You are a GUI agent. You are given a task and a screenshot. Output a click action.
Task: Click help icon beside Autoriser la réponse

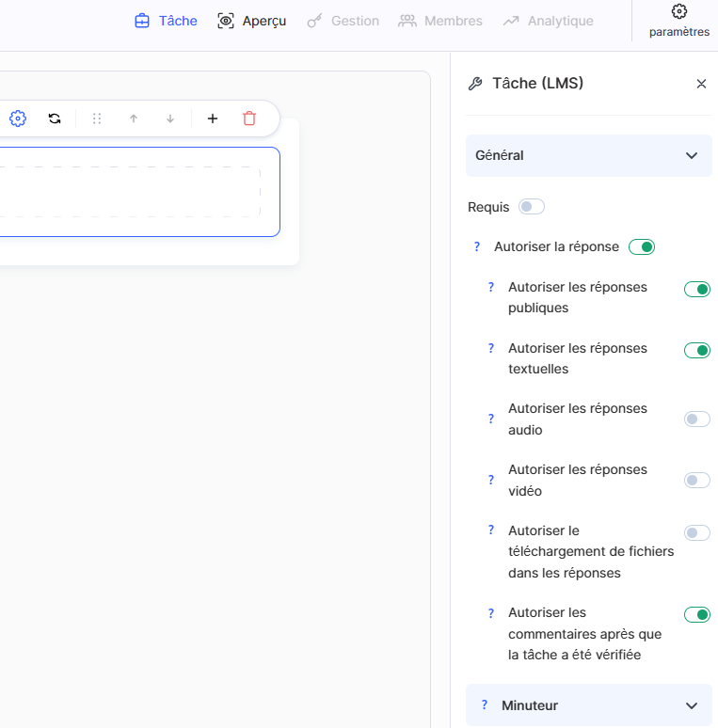pos(477,247)
